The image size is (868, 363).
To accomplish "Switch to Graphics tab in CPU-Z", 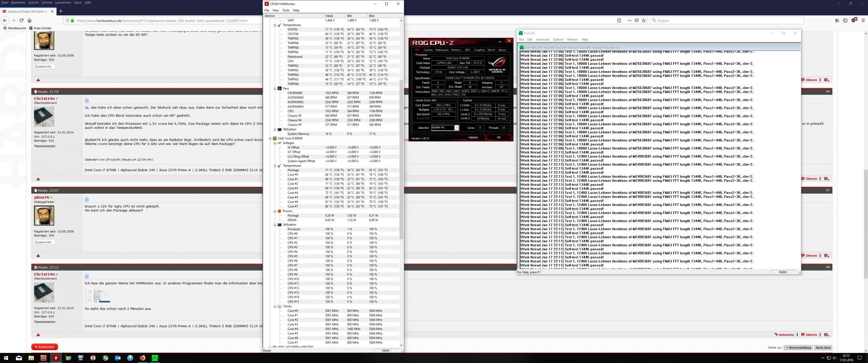I will (479, 50).
